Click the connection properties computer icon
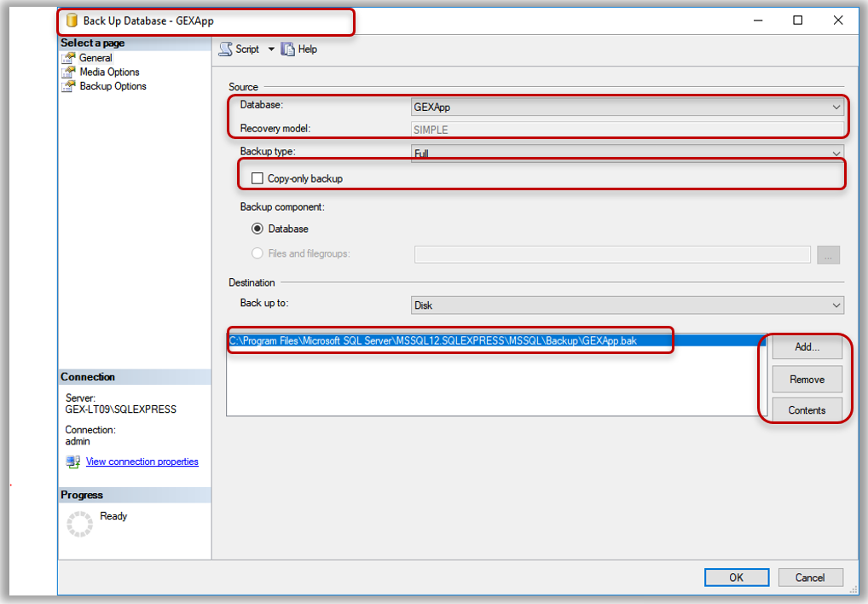The width and height of the screenshot is (868, 604). (x=73, y=462)
